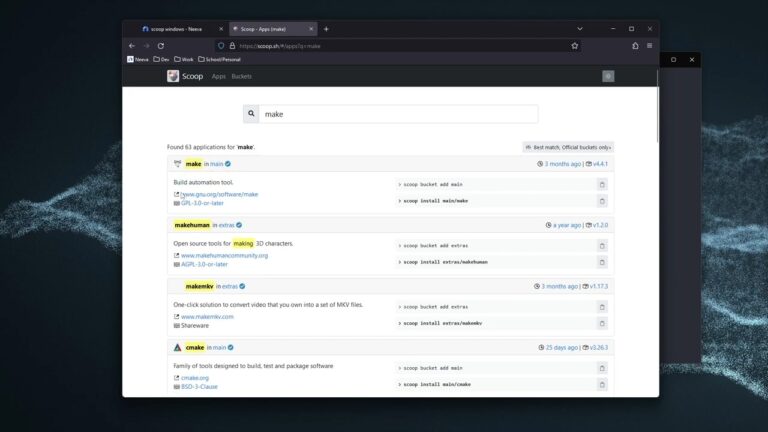This screenshot has height=432, width=768.
Task: Copy the 'scoop install extras/makehuman' command
Action: [x=602, y=262]
